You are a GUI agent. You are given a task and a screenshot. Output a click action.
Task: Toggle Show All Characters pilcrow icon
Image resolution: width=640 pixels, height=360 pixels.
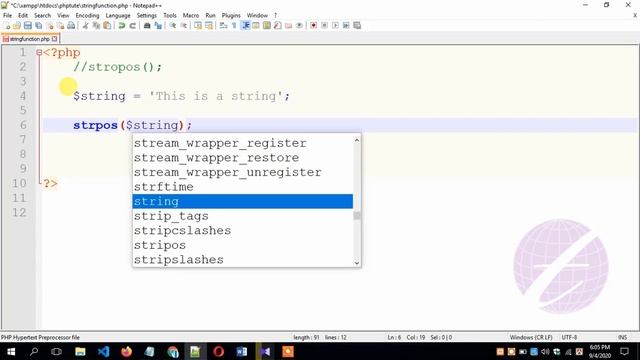[x=234, y=26]
